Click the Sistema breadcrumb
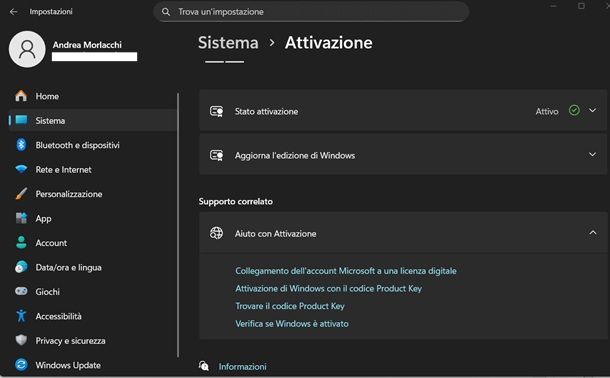 pos(228,42)
